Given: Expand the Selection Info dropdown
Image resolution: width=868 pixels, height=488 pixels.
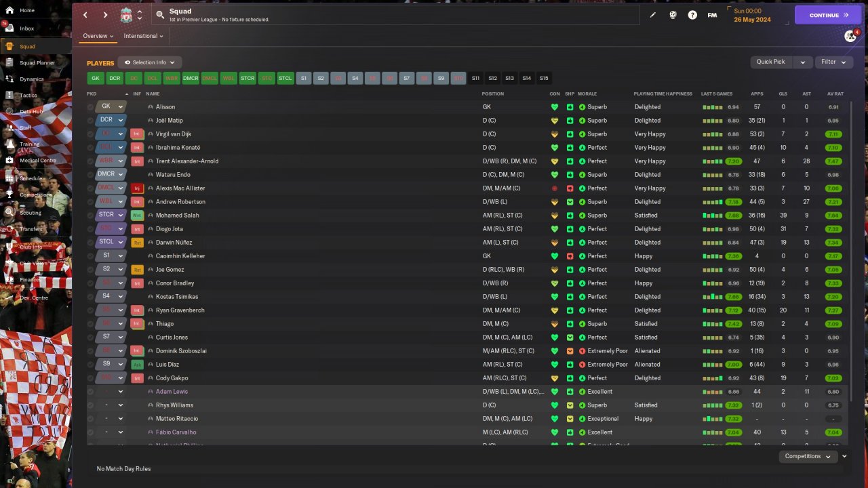Looking at the screenshot, I should click(x=150, y=62).
